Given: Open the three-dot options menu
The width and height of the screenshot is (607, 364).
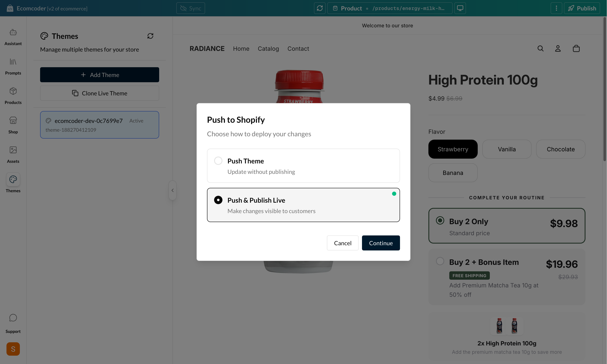Looking at the screenshot, I should pyautogui.click(x=556, y=8).
